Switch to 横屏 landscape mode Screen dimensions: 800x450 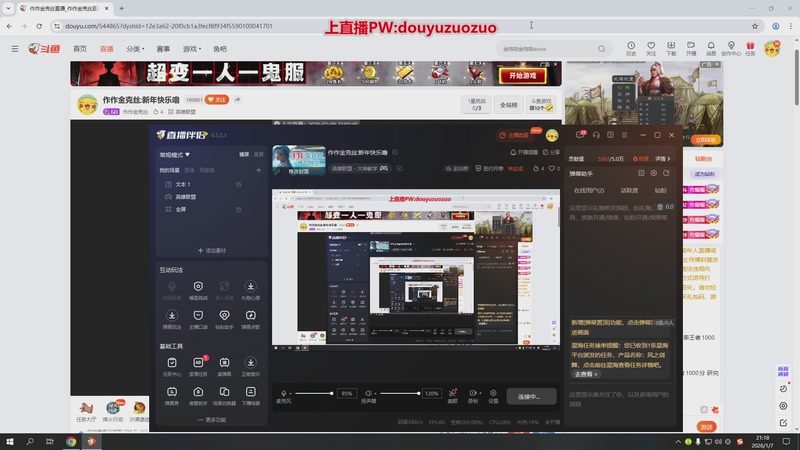(244, 154)
